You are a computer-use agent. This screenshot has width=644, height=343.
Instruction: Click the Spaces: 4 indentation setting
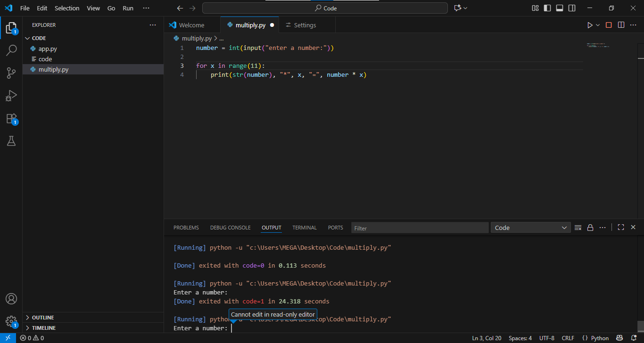pyautogui.click(x=520, y=338)
